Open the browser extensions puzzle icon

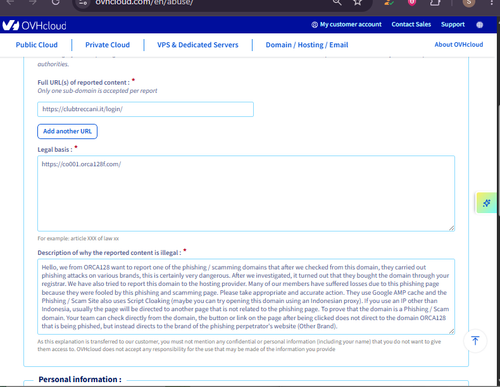coord(435,3)
